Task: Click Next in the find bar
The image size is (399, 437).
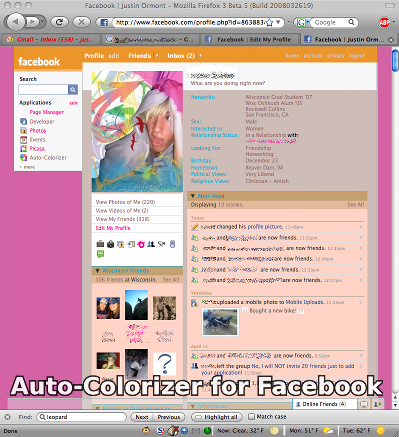Action: click(142, 417)
